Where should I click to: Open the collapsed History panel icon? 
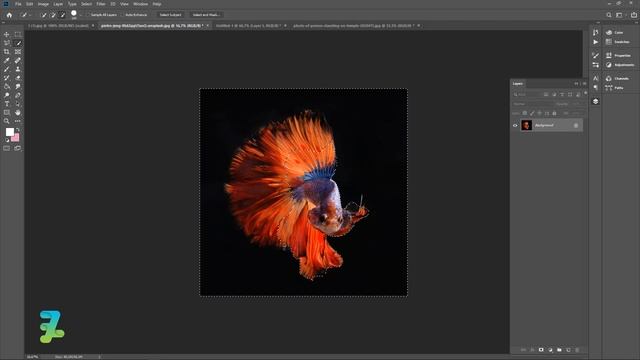click(x=596, y=32)
